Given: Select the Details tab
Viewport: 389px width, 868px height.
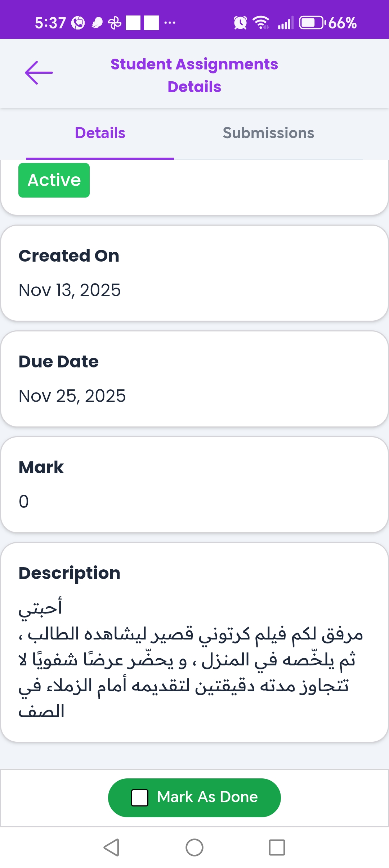Looking at the screenshot, I should coord(100,133).
